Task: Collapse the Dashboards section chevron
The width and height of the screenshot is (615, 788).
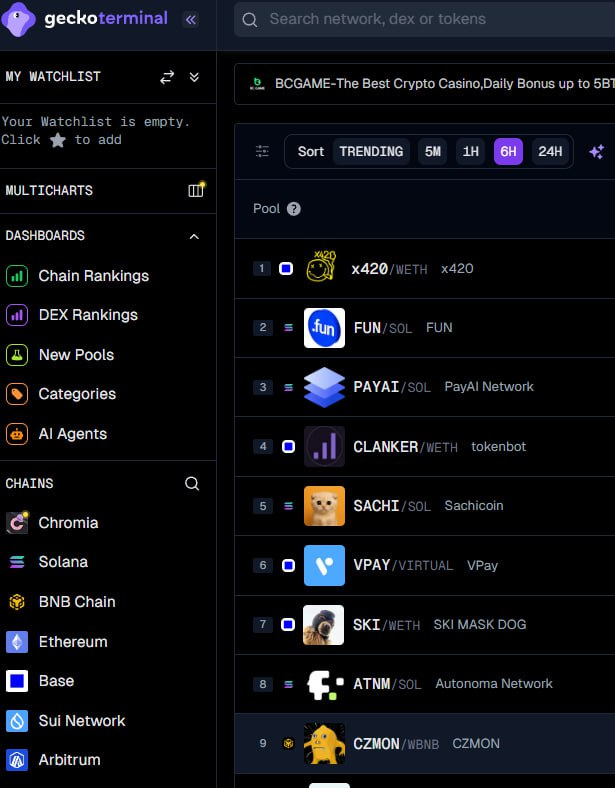Action: click(x=194, y=236)
